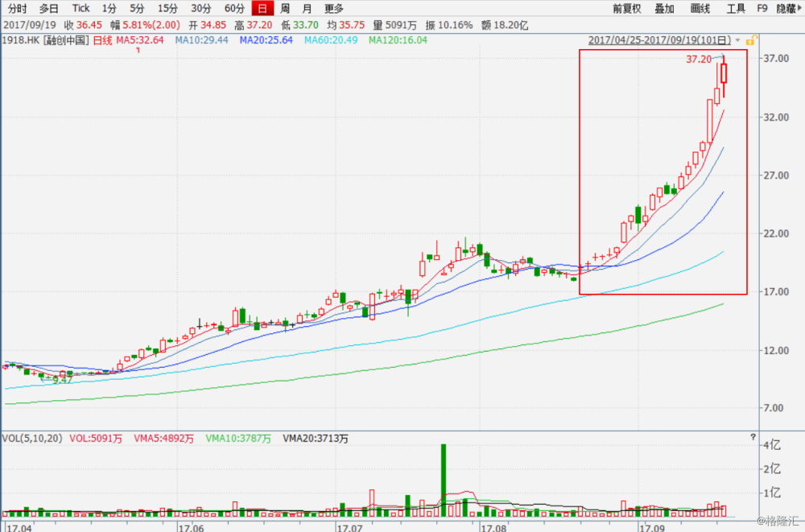This screenshot has height=532, width=805.
Task: Select the 60分 period tab
Action: point(234,8)
